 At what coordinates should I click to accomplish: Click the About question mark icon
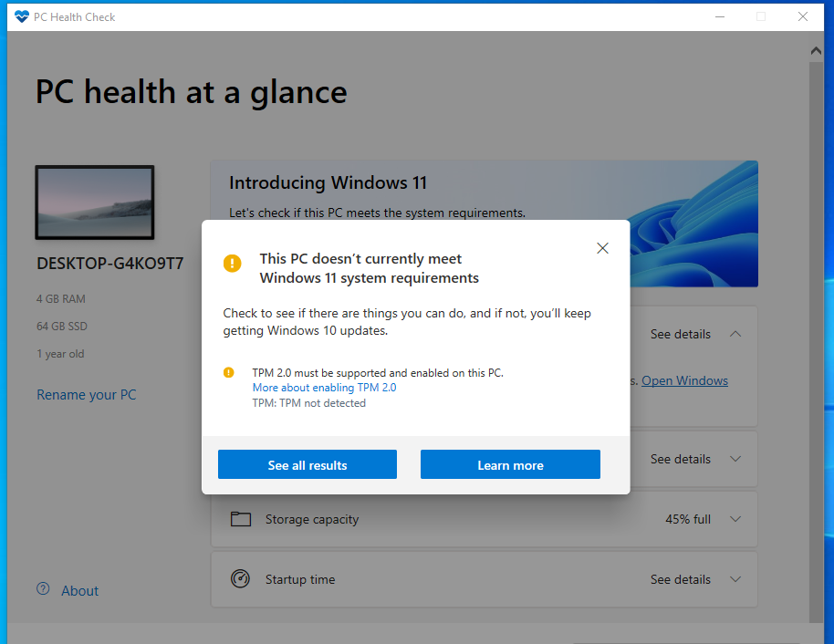(43, 588)
